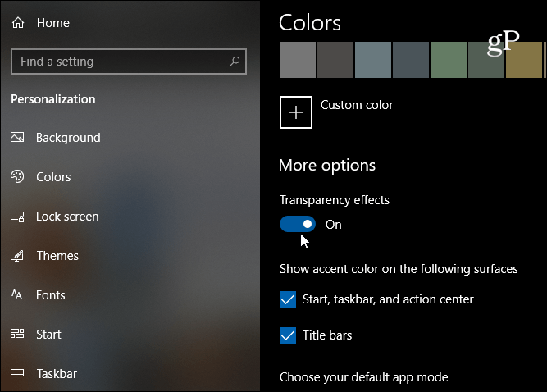Focus the Find a setting search box
This screenshot has height=392, width=547.
click(129, 62)
